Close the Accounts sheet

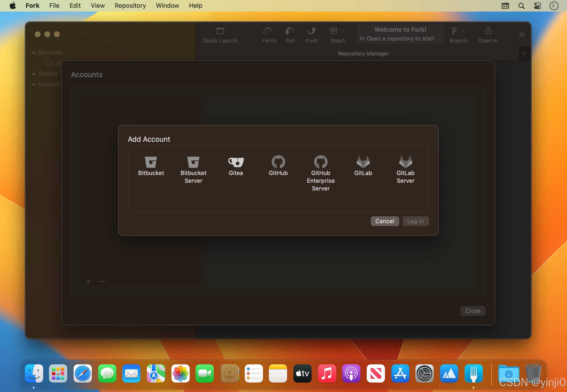pos(472,311)
